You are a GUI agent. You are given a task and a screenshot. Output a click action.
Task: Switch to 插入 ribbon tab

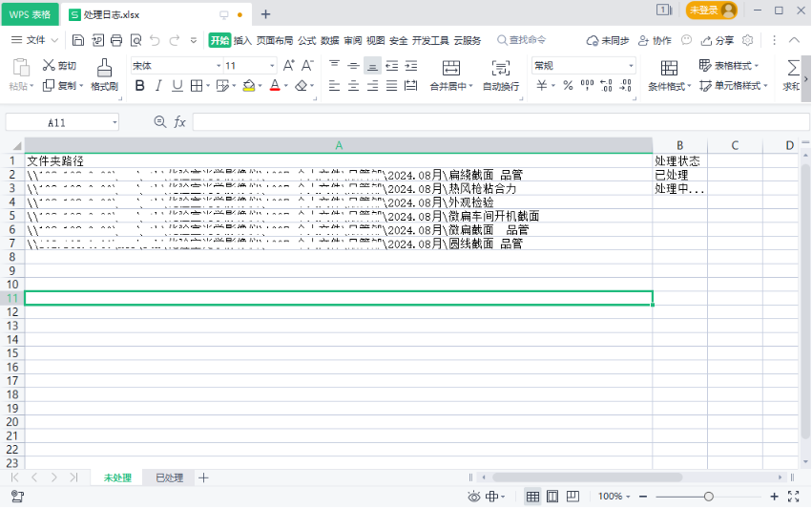242,40
